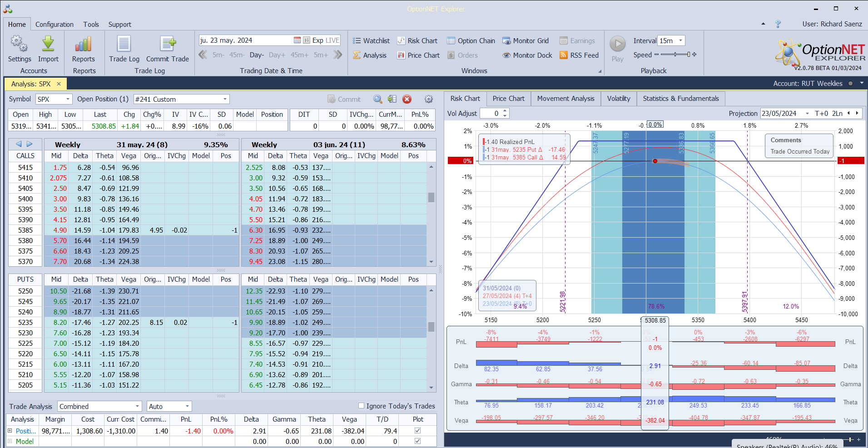
Task: Open the Watchlist window
Action: coord(371,41)
